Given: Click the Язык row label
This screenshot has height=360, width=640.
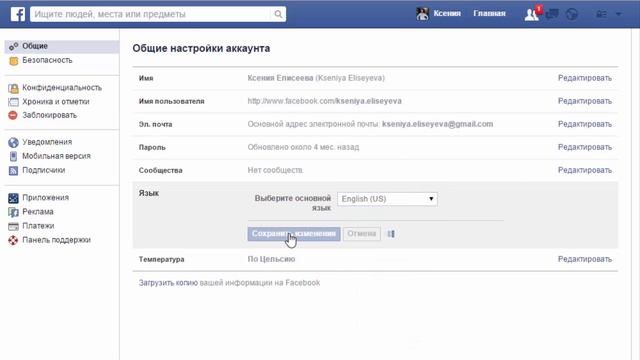Looking at the screenshot, I should 149,193.
